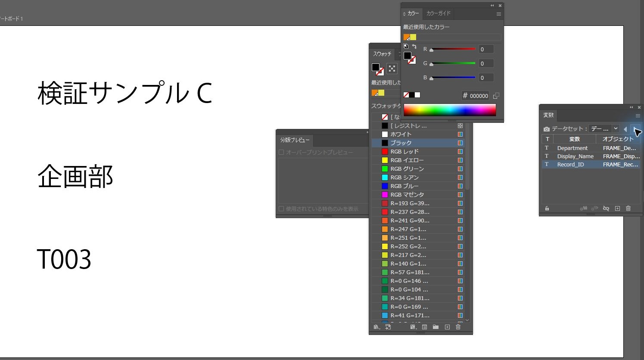Screen dimensions: 644x360
Task: Open the Color panel options menu
Action: 499,14
